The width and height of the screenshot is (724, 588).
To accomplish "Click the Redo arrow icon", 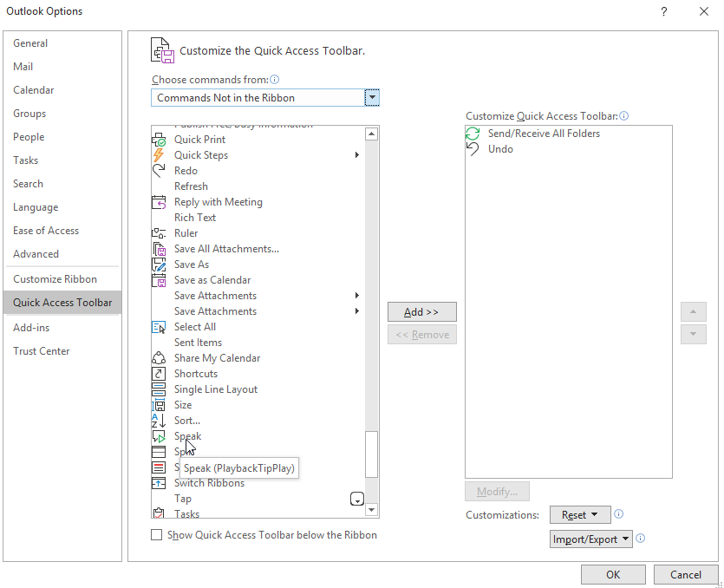I will [x=159, y=171].
